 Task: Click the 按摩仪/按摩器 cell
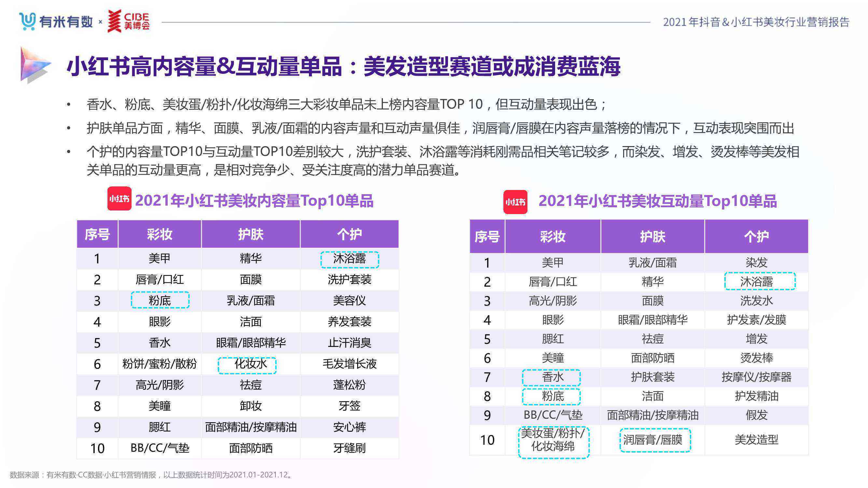[756, 377]
